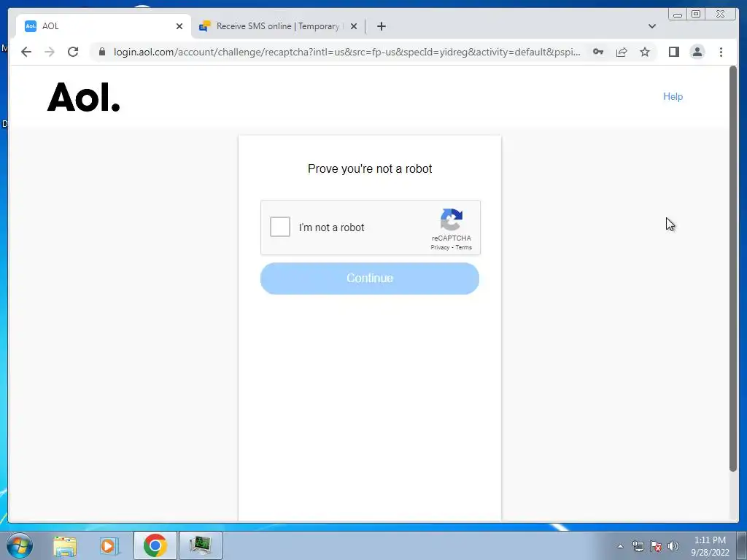Image resolution: width=747 pixels, height=560 pixels.
Task: Click the browser forward arrow
Action: click(x=50, y=52)
